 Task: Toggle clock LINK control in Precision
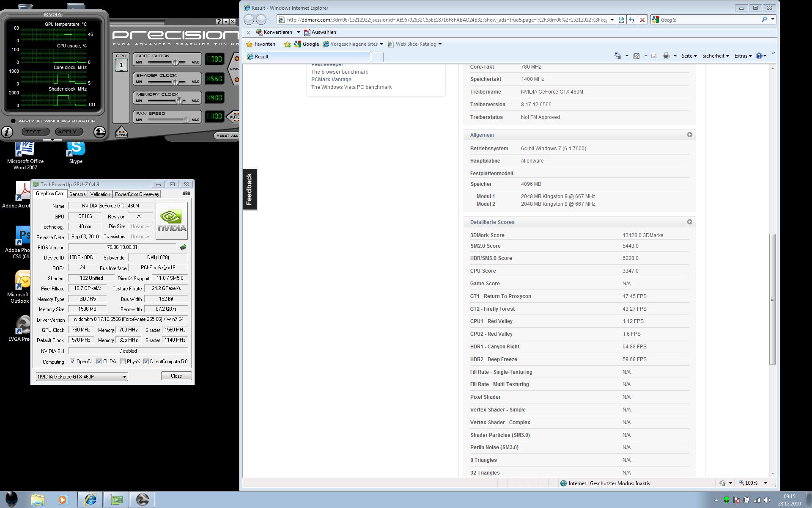pos(234,69)
